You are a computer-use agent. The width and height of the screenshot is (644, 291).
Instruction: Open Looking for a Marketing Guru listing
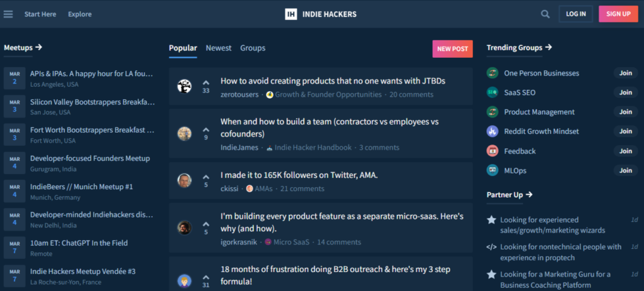point(555,280)
